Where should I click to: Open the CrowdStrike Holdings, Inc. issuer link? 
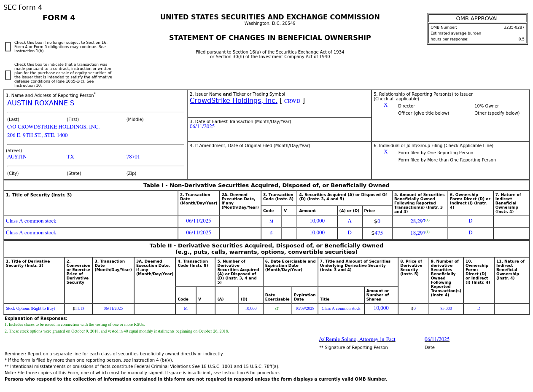tap(234, 101)
